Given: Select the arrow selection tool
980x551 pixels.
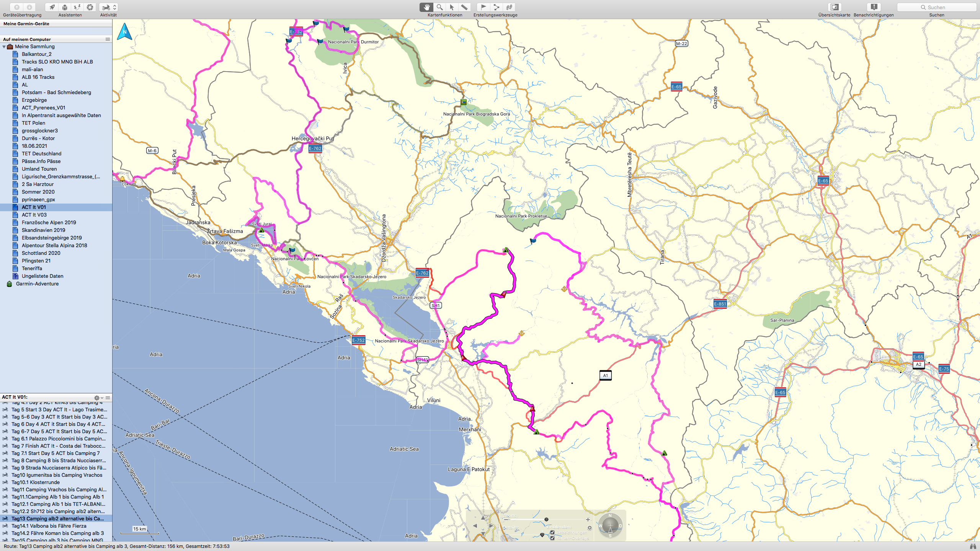Looking at the screenshot, I should pos(452,7).
